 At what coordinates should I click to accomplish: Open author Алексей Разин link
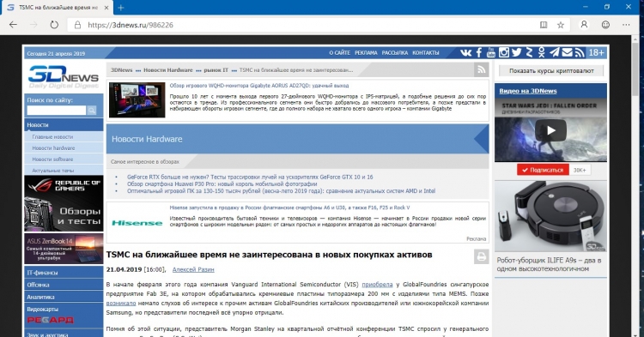tap(193, 269)
